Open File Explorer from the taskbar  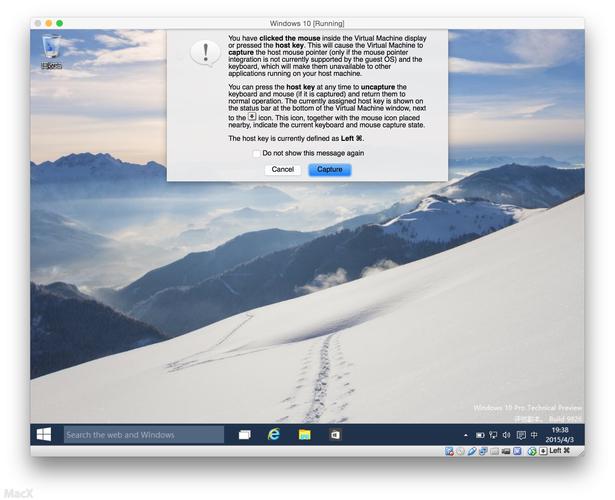304,435
